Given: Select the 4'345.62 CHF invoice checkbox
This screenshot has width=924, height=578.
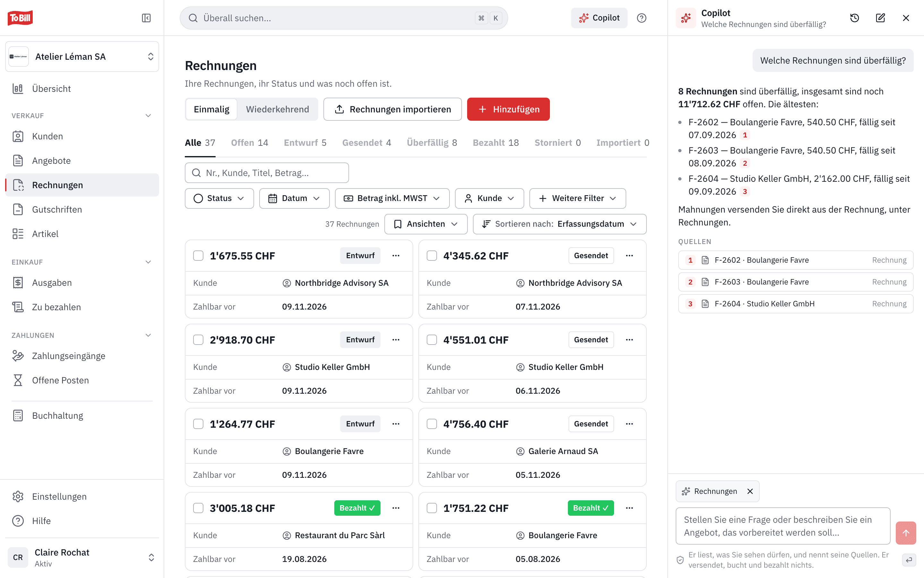Looking at the screenshot, I should point(432,256).
